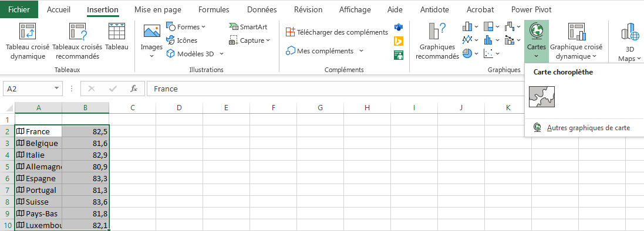The height and width of the screenshot is (231, 644).
Task: Select all cells via corner triangle
Action: pyautogui.click(x=10, y=108)
